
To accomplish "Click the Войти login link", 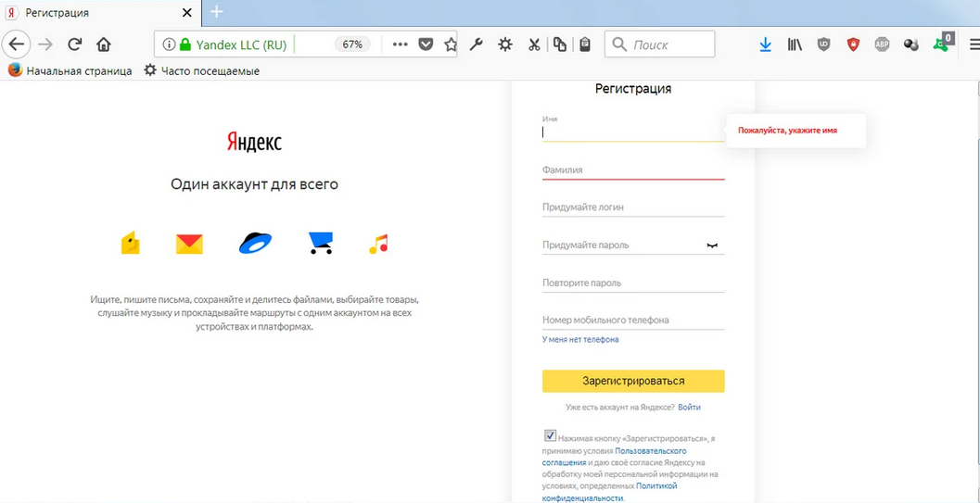I will click(x=689, y=407).
